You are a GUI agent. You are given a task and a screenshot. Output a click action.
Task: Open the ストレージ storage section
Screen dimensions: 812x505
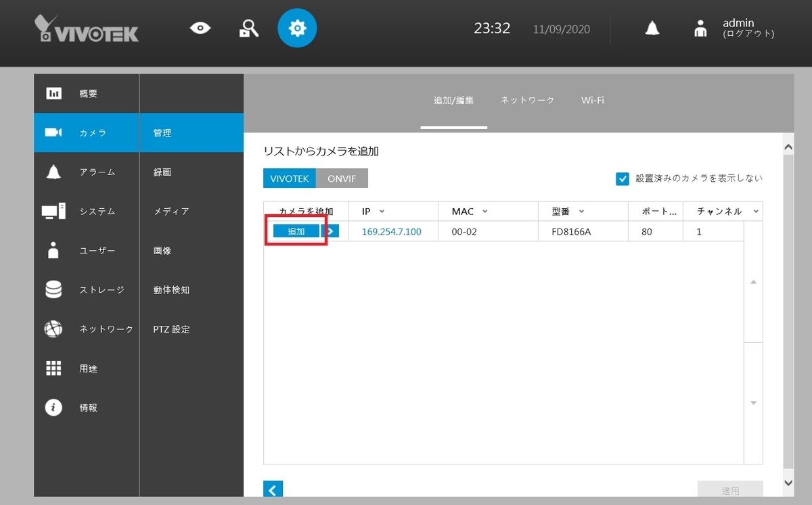pos(87,289)
